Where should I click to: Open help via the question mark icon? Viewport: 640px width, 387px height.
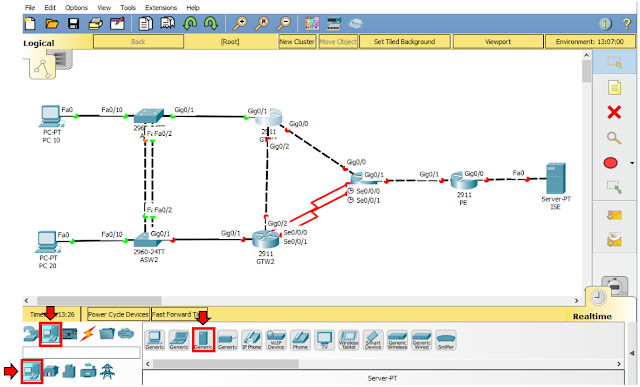[x=627, y=24]
